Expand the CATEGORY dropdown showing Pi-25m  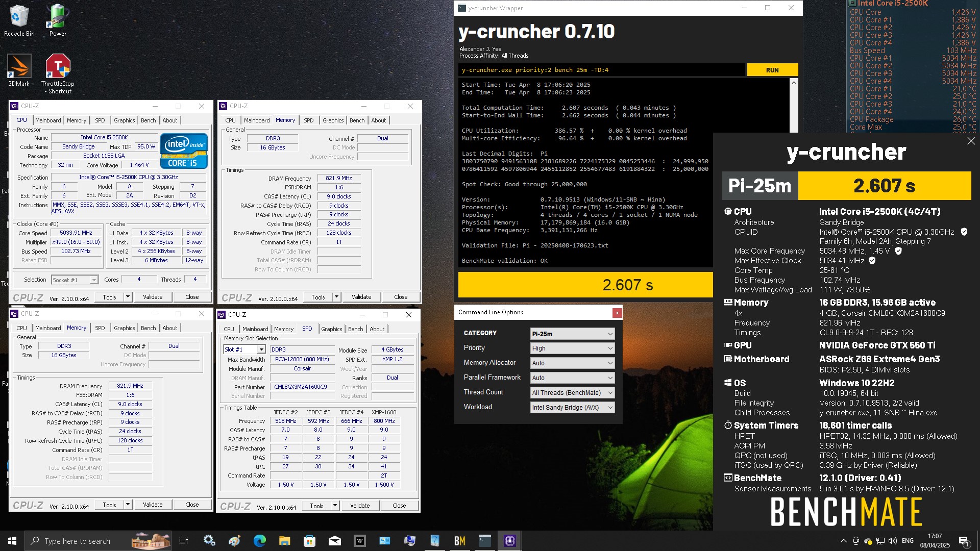click(x=572, y=334)
